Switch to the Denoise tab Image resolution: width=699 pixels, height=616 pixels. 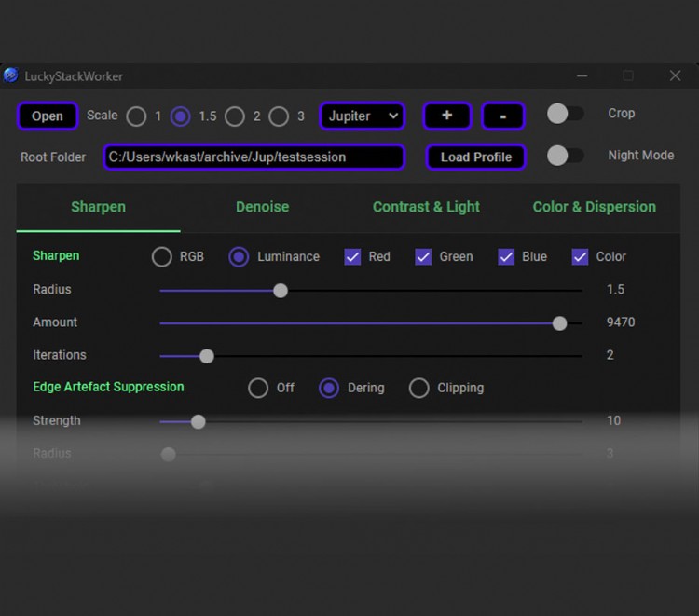(x=262, y=207)
